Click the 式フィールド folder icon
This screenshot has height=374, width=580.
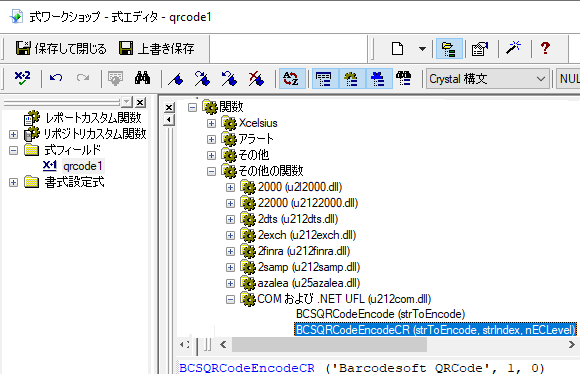click(32, 150)
